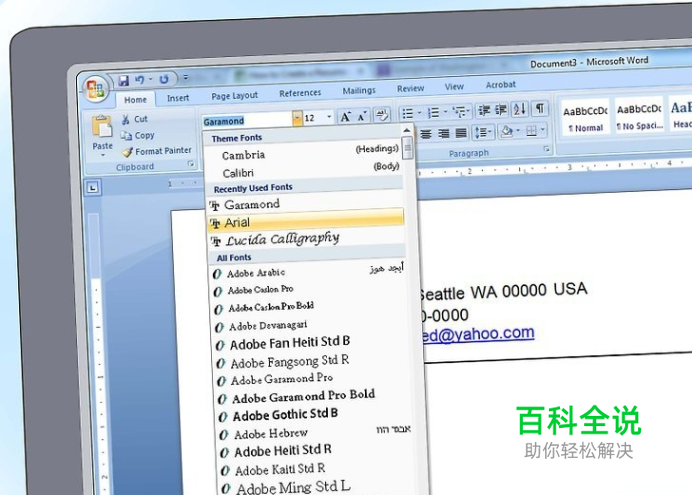The image size is (692, 495).
Task: Select Adobe Fangsong Std R font
Action: (312, 362)
